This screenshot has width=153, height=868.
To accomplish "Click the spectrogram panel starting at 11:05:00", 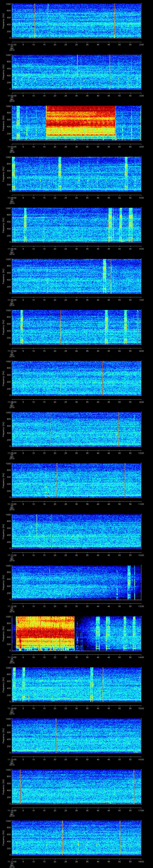I will pos(77,225).
